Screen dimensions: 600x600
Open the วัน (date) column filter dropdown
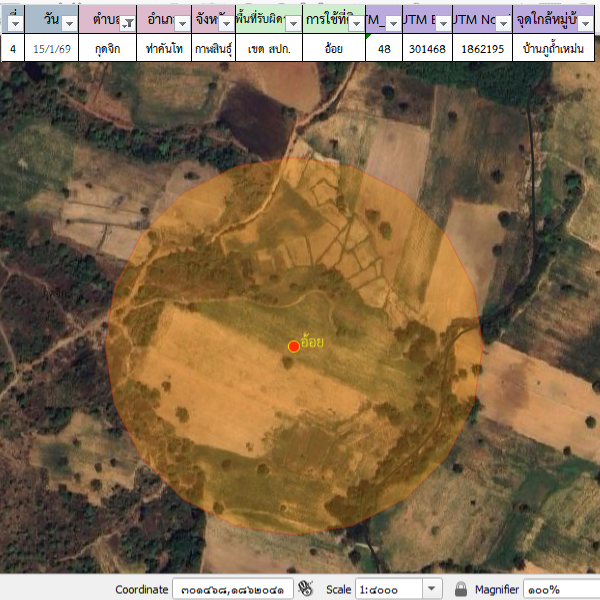coord(70,24)
